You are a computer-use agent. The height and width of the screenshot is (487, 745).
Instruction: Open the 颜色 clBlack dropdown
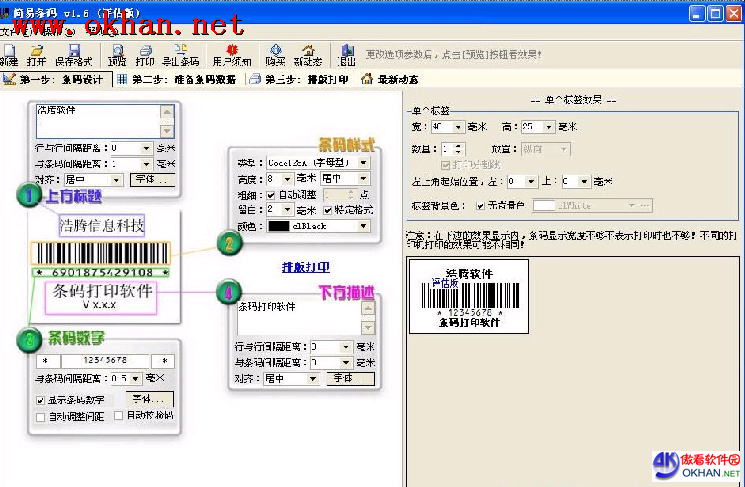point(363,226)
